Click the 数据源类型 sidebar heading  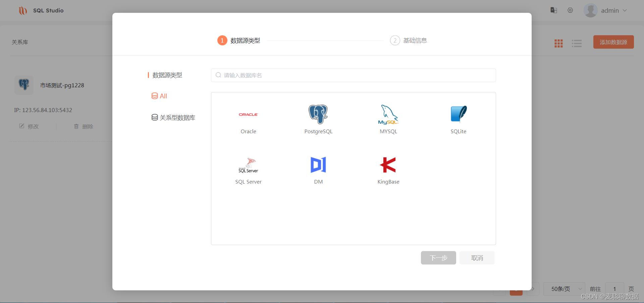click(x=167, y=75)
